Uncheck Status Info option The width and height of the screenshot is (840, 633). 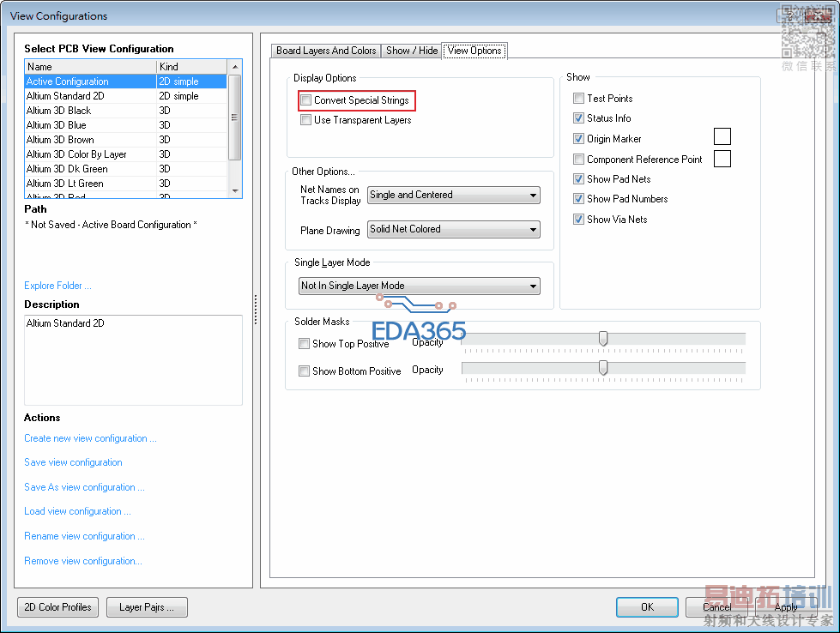coord(578,118)
